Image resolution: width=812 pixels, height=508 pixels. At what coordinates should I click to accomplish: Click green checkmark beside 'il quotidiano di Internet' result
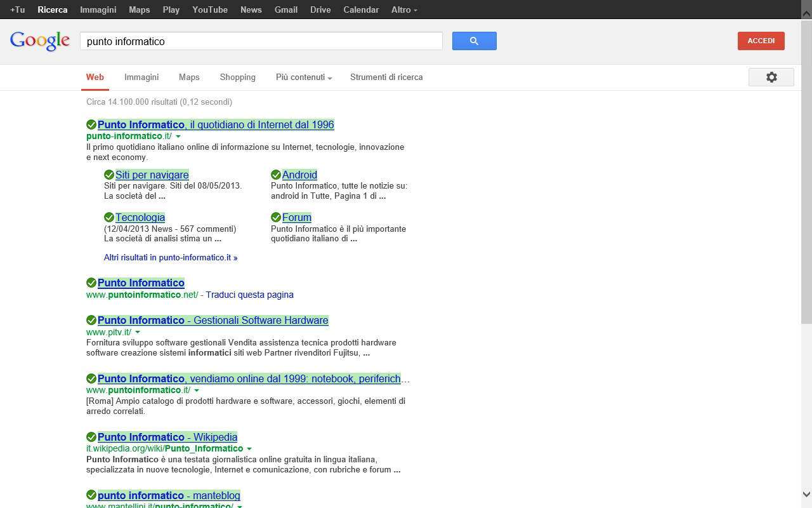click(91, 124)
